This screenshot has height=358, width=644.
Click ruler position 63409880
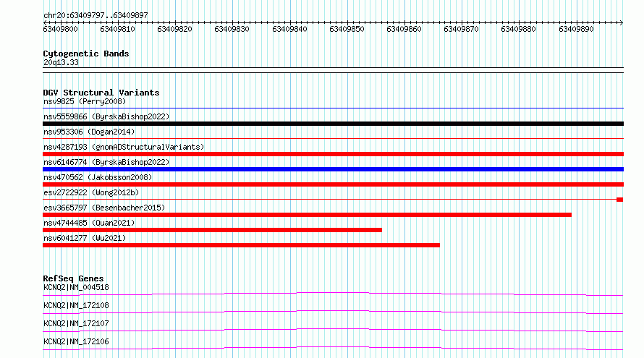(518, 29)
